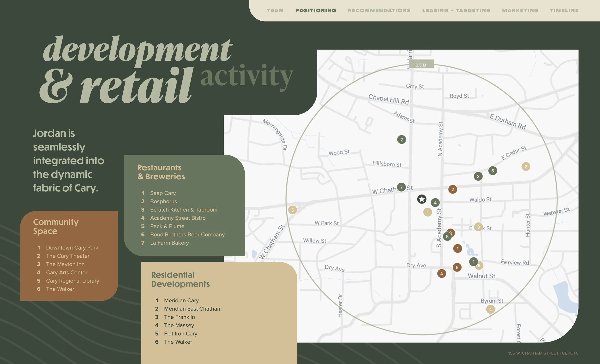Screen dimensions: 600x364
Task: Select green map marker 2 for Bosphorus
Action: tap(402, 140)
